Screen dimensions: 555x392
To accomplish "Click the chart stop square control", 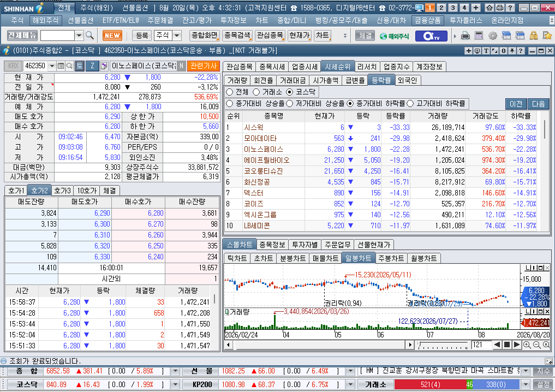I will coord(507,345).
